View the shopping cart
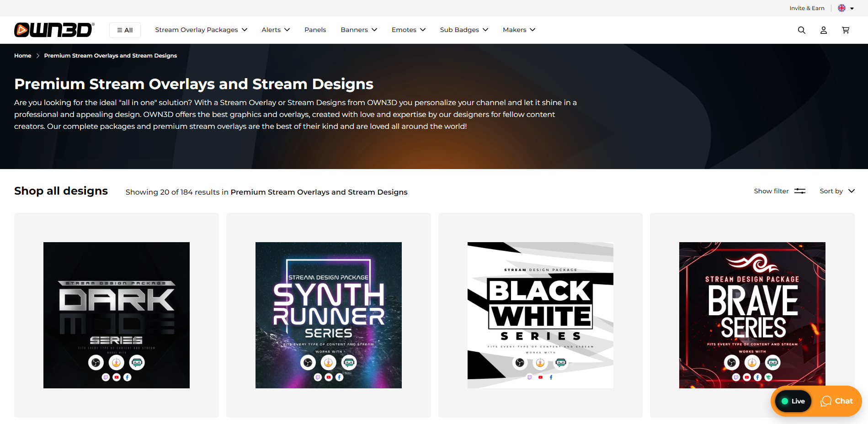Image resolution: width=868 pixels, height=424 pixels. click(846, 30)
